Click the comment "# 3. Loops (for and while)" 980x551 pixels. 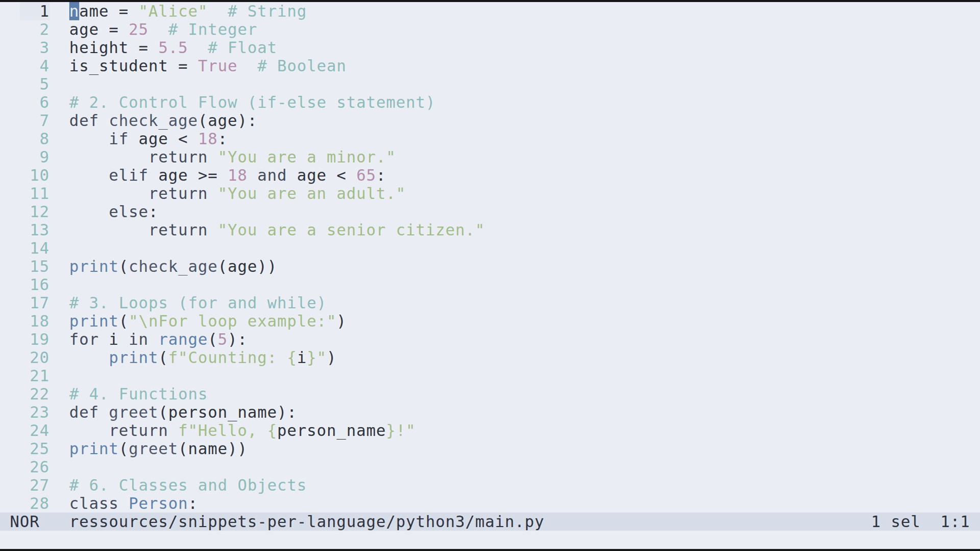tap(197, 303)
